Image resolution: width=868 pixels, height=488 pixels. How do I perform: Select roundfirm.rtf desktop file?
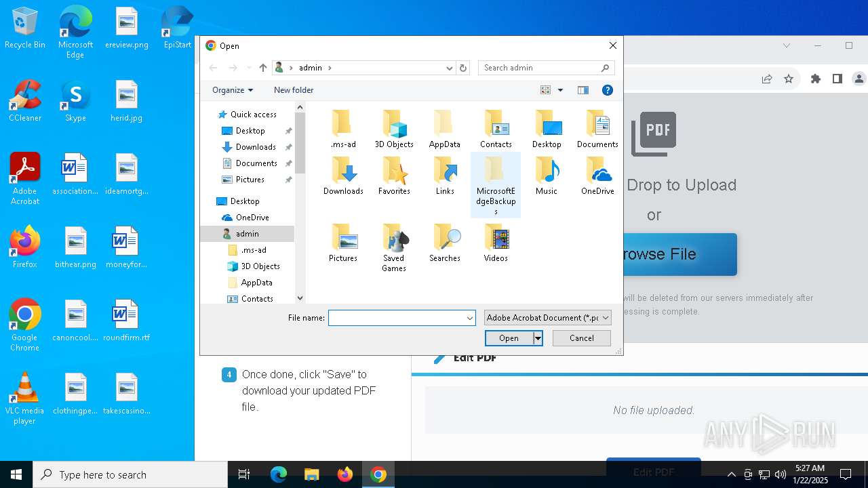click(x=127, y=321)
